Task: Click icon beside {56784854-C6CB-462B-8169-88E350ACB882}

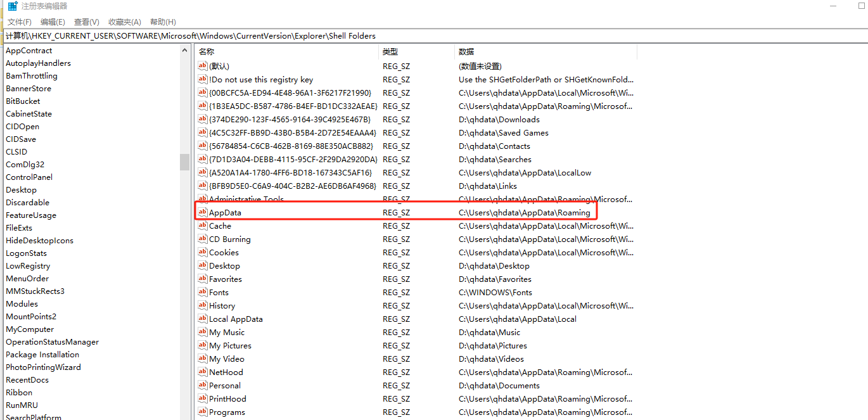Action: tap(203, 146)
